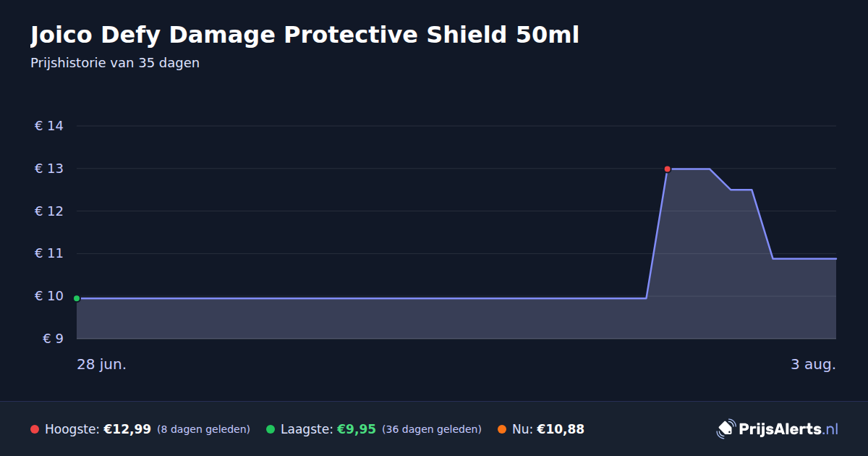
Task: Click the PrijsAlerts price tag logo icon
Action: click(726, 428)
